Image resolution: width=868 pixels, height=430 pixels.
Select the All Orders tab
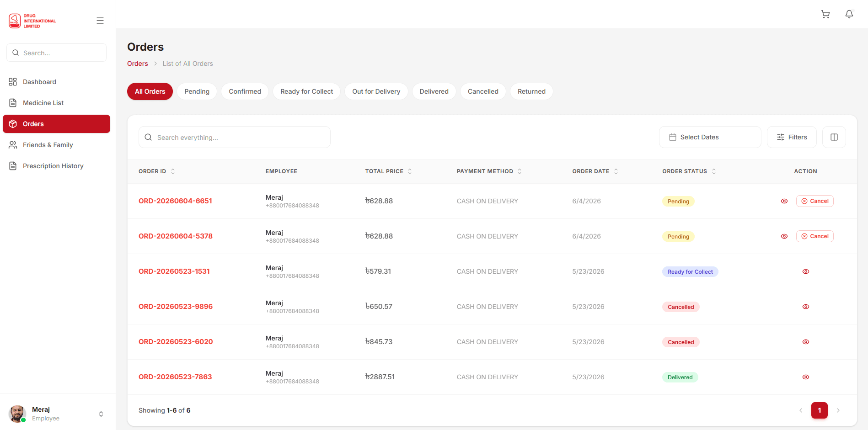pyautogui.click(x=150, y=91)
